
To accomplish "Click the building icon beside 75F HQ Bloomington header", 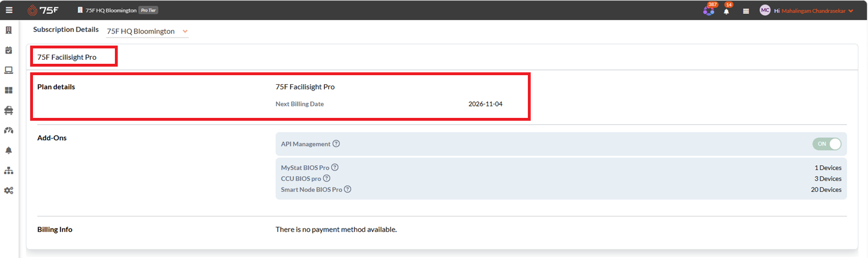I will (x=80, y=10).
